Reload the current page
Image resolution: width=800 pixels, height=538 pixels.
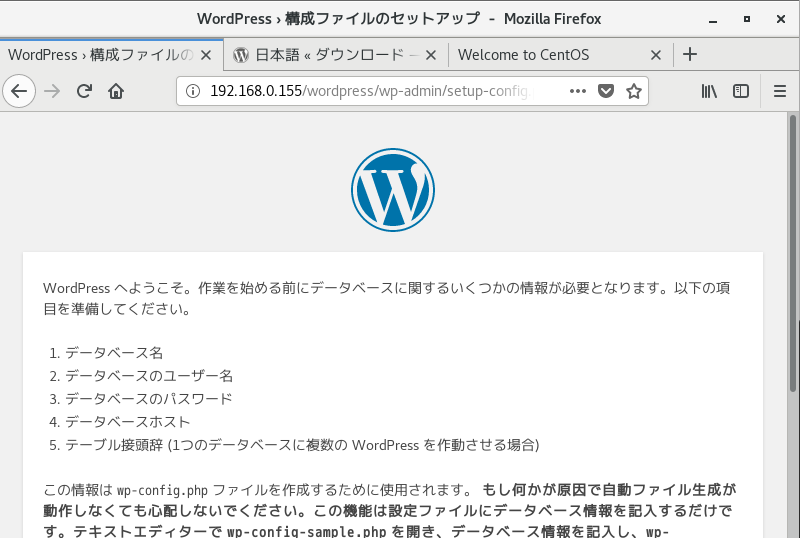(84, 91)
